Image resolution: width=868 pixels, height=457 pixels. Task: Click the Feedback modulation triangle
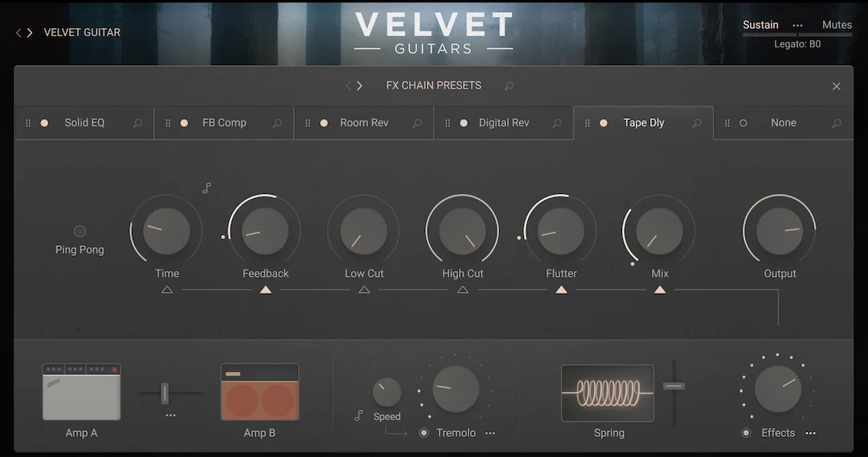coord(266,290)
